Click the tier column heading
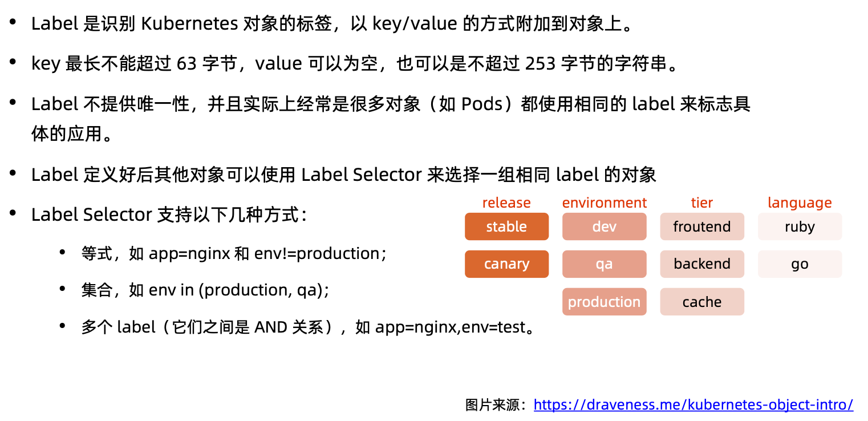Screen dimensions: 868x421 tap(701, 203)
